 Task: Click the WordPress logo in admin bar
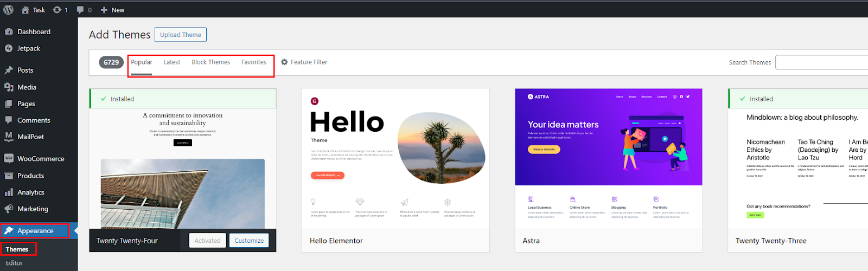click(x=9, y=10)
